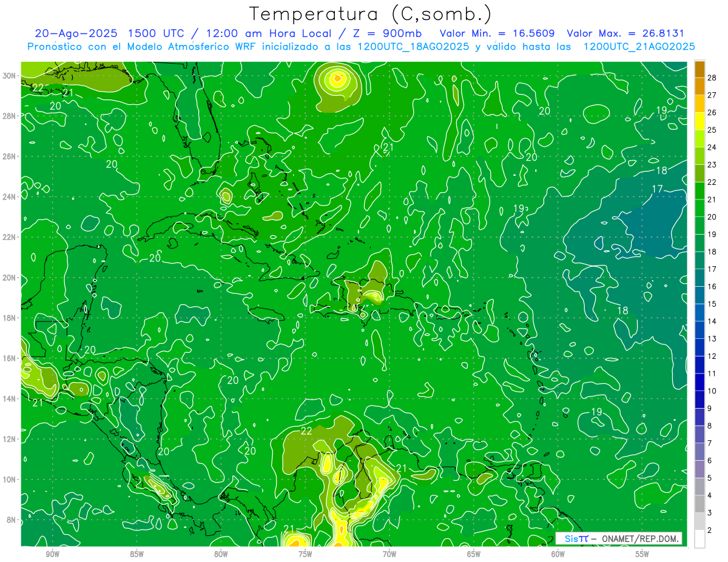This screenshot has height=562, width=728.
Task: Click the '28N' latitude axis label
Action: pyautogui.click(x=10, y=116)
